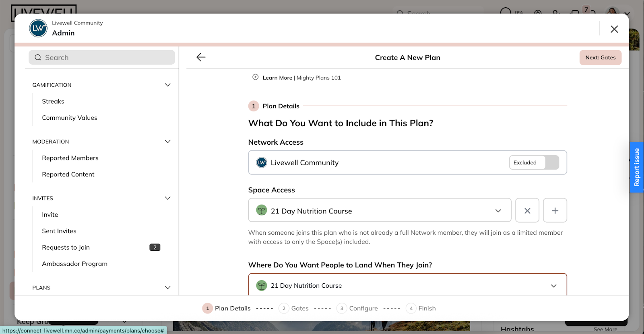Toggle Network Access Excluded switch

click(x=534, y=162)
